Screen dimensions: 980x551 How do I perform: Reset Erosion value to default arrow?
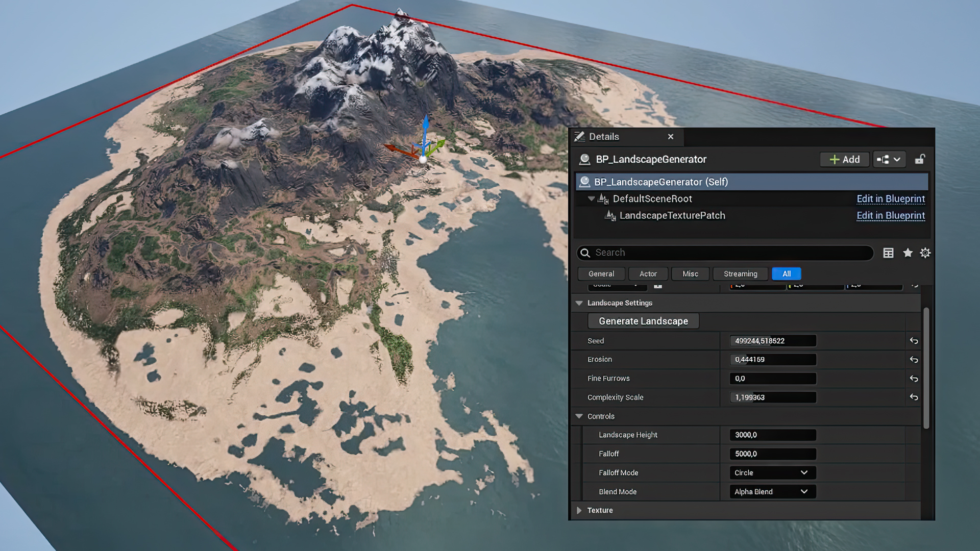click(914, 360)
